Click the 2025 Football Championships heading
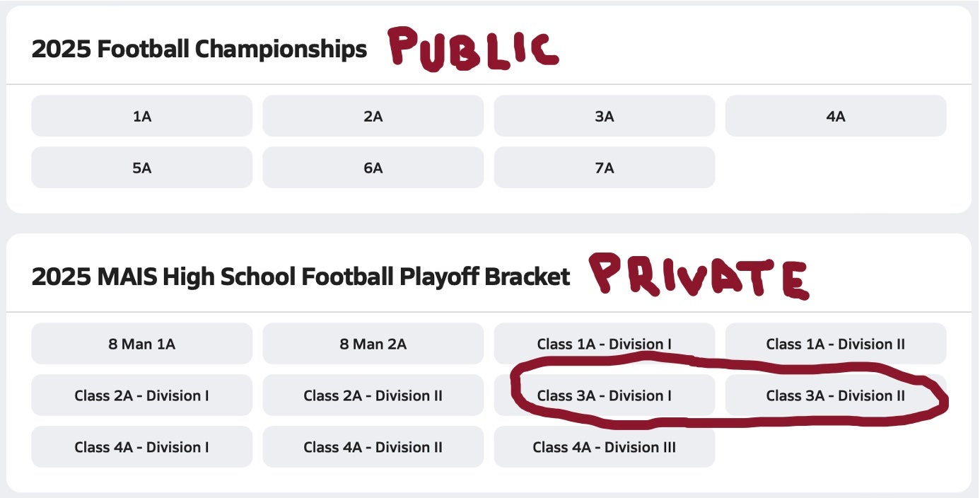Screen dimensions: 980x498 pos(199,49)
